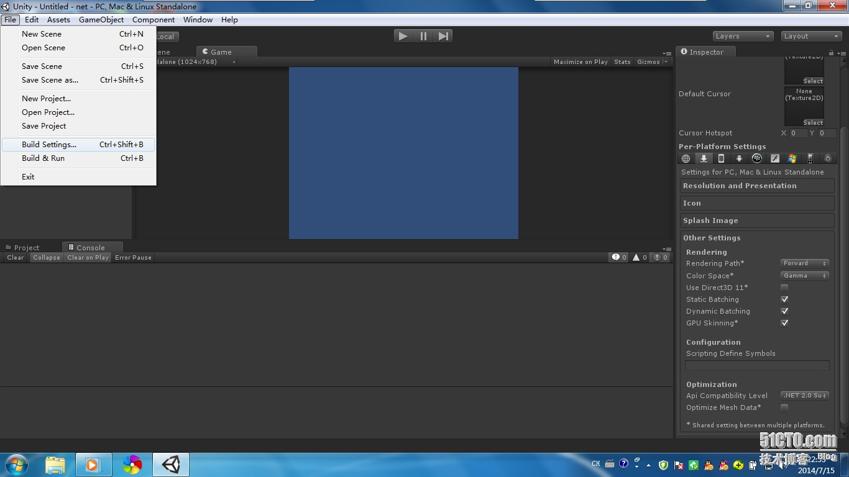
Task: Toggle Use Direct3D 11 checkbox
Action: 784,287
